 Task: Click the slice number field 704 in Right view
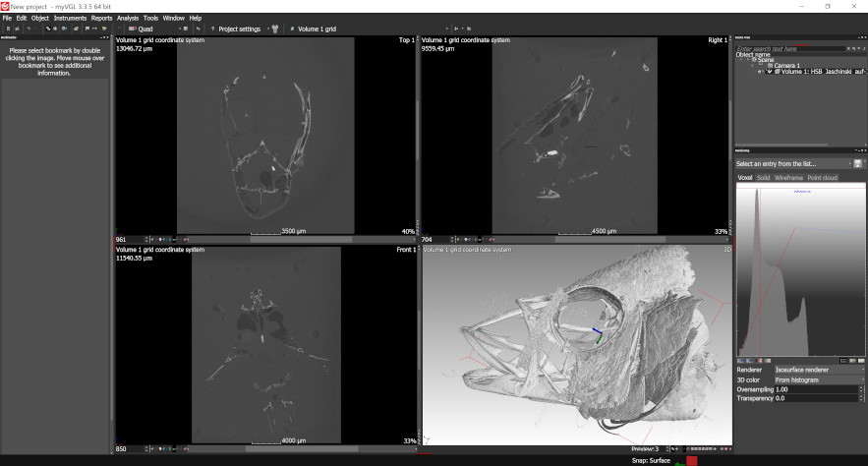(435, 240)
